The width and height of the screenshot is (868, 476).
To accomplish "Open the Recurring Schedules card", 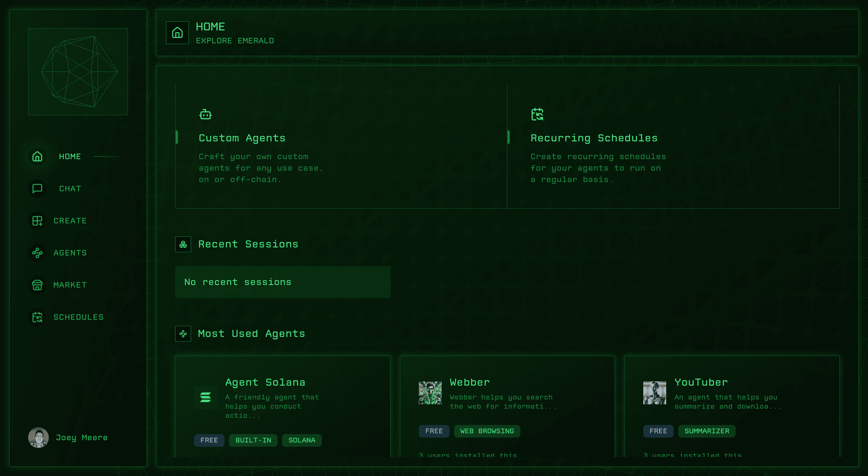I will click(x=673, y=147).
